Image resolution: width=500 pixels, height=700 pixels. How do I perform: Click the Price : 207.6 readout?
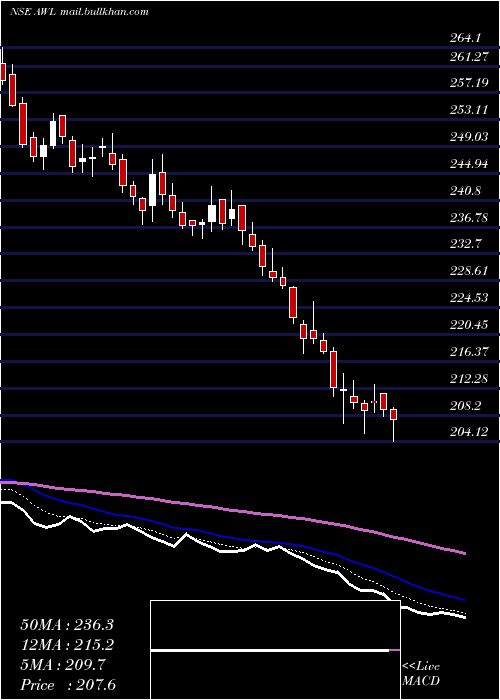coord(68,685)
